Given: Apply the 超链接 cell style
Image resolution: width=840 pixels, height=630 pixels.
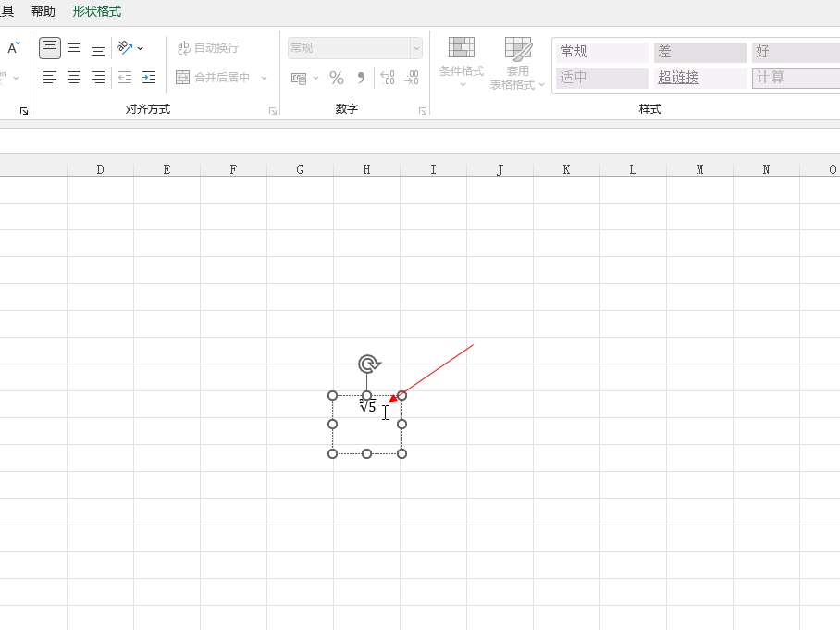Looking at the screenshot, I should pyautogui.click(x=699, y=78).
